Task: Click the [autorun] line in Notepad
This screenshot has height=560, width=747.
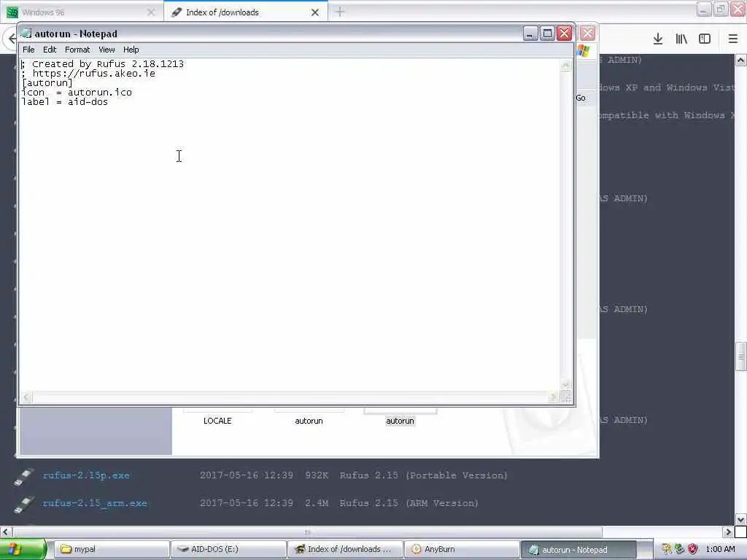Action: pos(47,83)
